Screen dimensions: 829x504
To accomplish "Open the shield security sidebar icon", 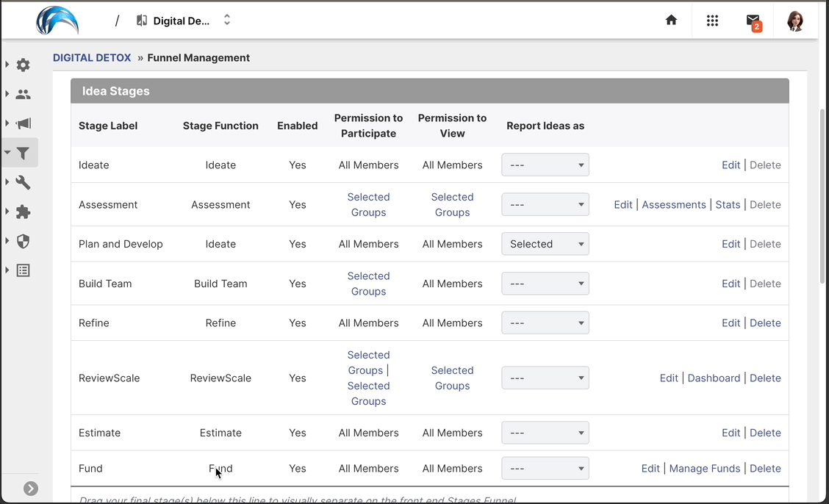I will point(24,241).
